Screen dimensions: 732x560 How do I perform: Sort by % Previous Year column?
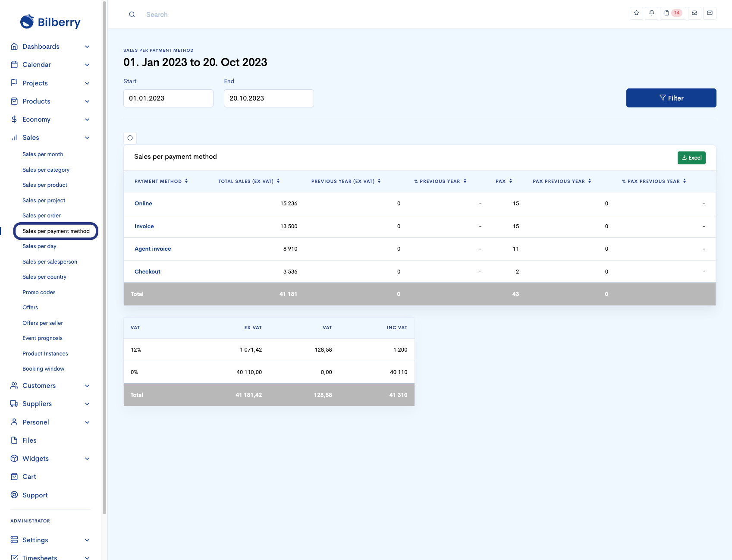pos(440,181)
